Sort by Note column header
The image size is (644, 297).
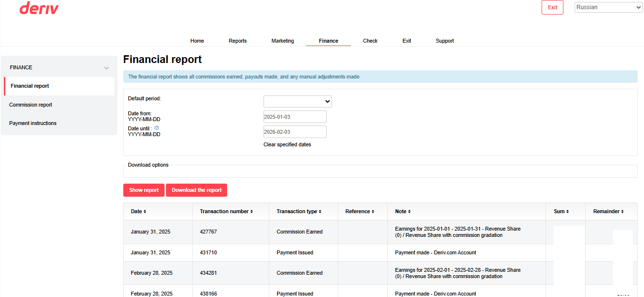[x=403, y=212]
